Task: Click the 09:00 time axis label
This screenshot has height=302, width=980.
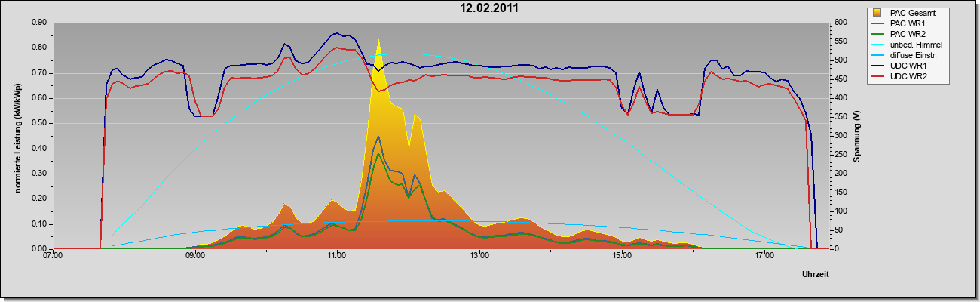Action: [x=195, y=257]
